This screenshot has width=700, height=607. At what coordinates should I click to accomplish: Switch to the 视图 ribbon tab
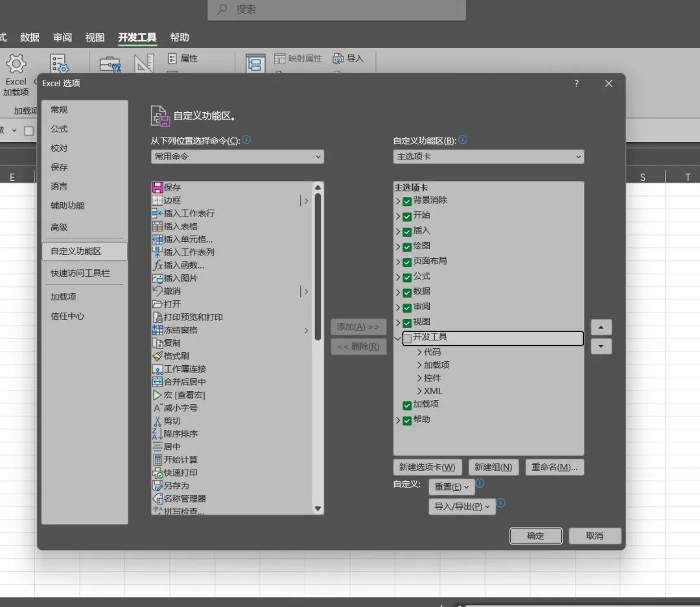pos(95,38)
